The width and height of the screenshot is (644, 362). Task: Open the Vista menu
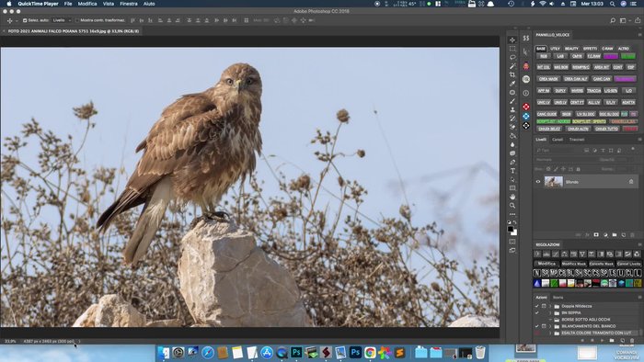coord(109,4)
